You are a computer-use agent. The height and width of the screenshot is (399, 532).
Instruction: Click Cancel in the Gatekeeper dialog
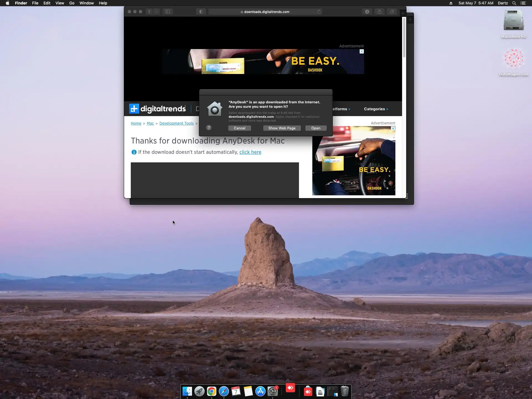click(x=239, y=128)
